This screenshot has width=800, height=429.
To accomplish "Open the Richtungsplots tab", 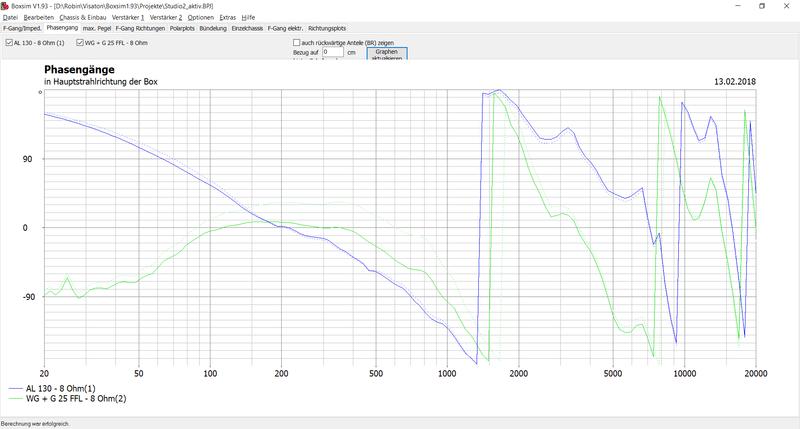I will [329, 29].
